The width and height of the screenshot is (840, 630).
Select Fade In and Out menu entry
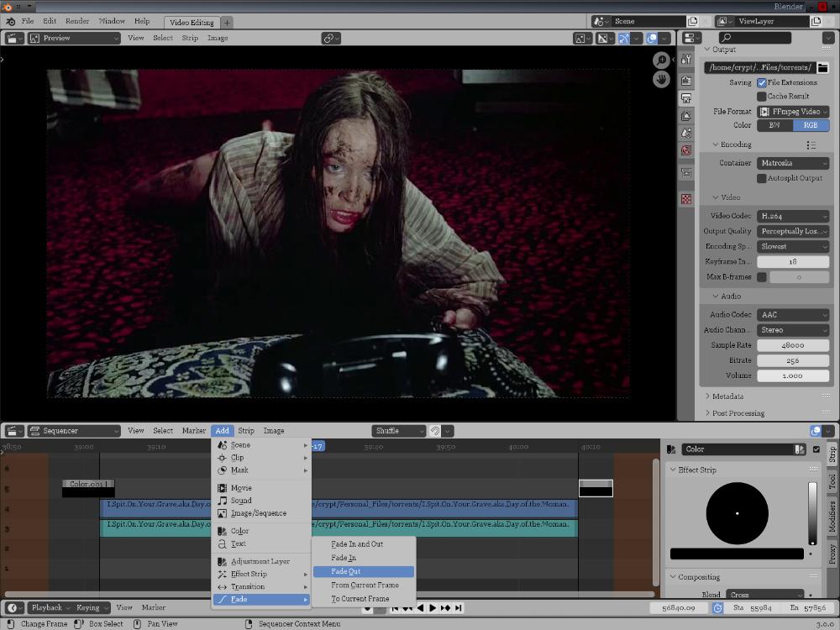click(364, 544)
